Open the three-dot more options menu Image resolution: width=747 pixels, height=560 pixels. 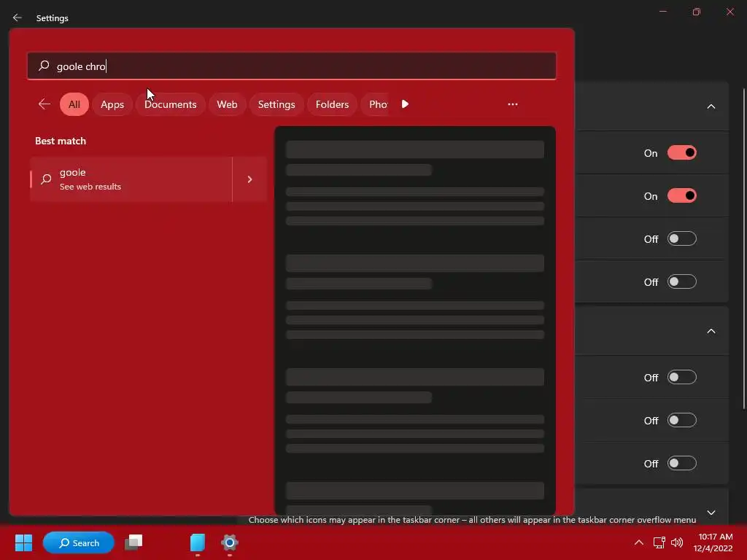(x=513, y=104)
